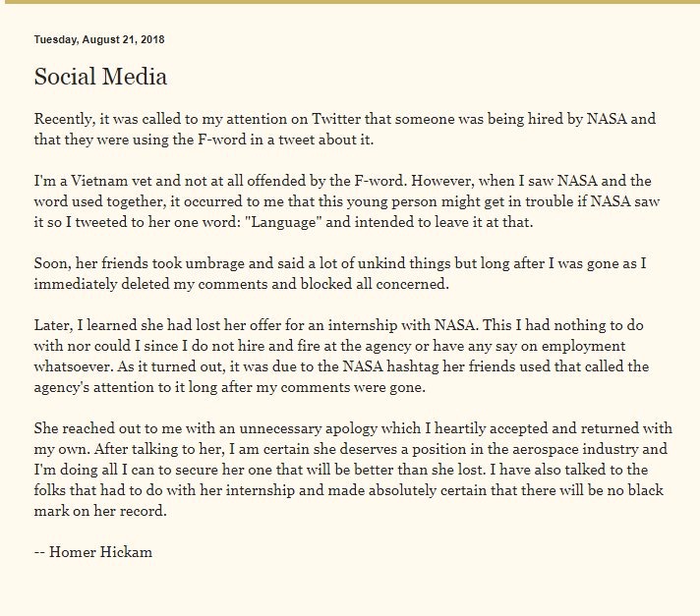Screen dimensions: 700x616
Task: Click the phrase "NASA hashtag"
Action: coord(390,366)
